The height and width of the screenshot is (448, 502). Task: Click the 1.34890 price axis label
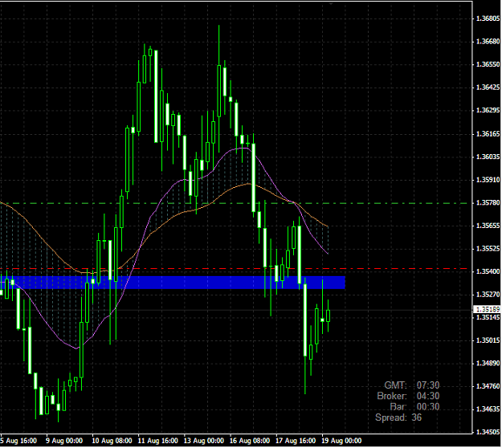pyautogui.click(x=488, y=363)
